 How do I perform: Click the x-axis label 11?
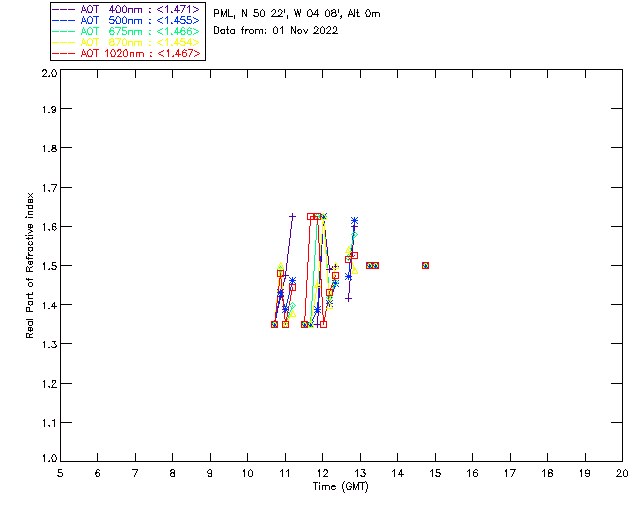click(285, 473)
